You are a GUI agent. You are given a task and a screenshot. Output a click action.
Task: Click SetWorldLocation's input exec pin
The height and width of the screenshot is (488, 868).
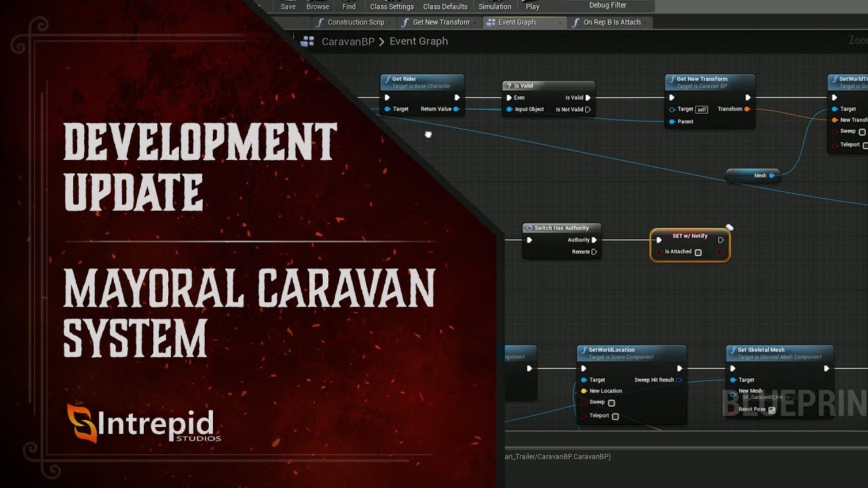(584, 369)
